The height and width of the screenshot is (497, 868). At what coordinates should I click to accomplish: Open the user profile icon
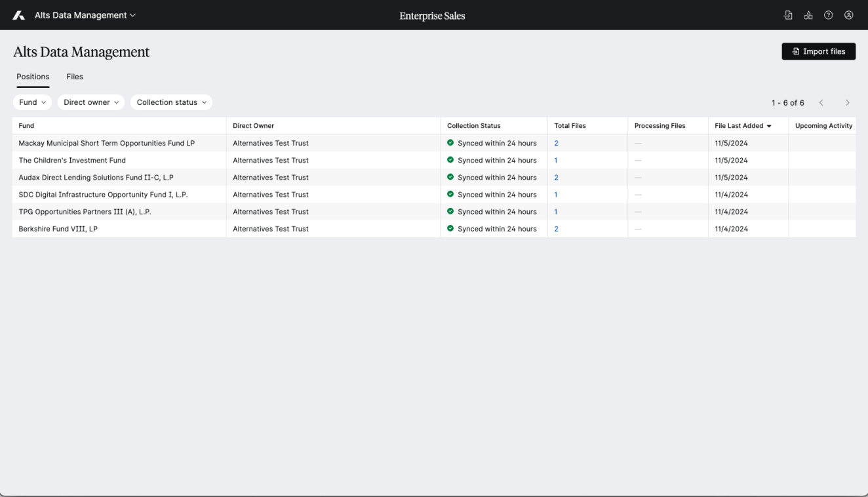849,15
